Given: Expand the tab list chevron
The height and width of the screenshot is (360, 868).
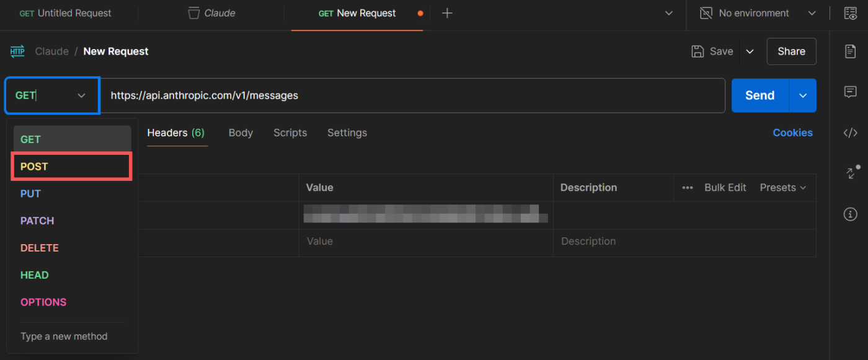Looking at the screenshot, I should (668, 13).
